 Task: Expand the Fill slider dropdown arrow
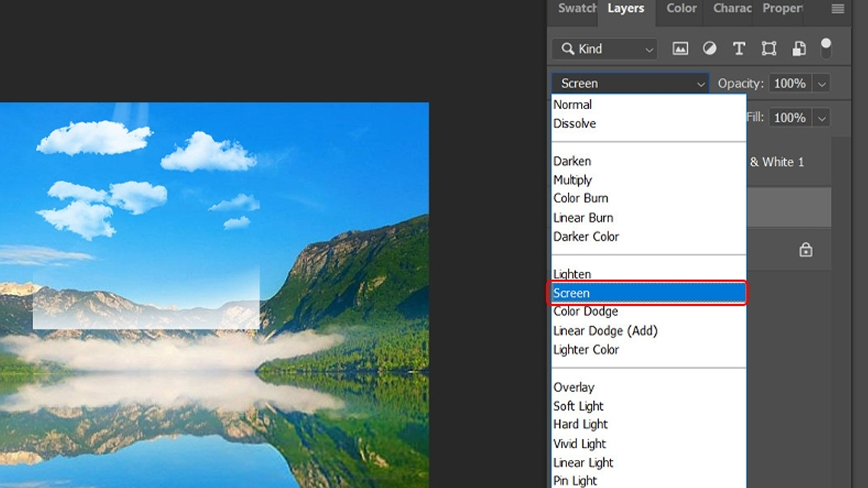click(821, 118)
